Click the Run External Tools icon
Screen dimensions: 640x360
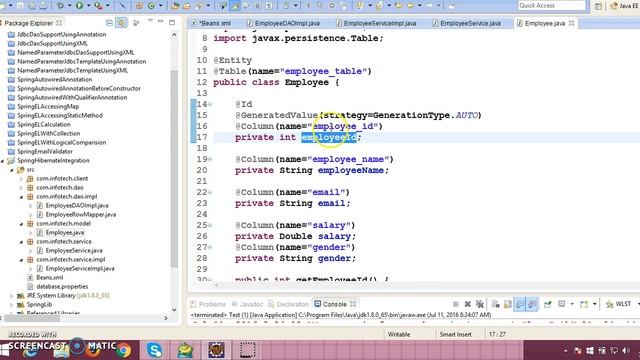click(98, 6)
